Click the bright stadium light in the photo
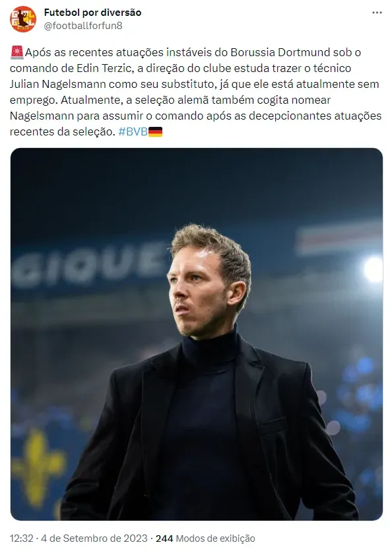392x555 pixels. (x=374, y=270)
